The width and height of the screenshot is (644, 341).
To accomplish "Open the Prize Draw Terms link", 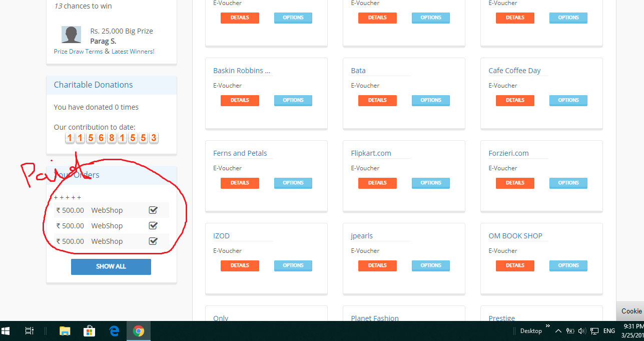I will (78, 52).
